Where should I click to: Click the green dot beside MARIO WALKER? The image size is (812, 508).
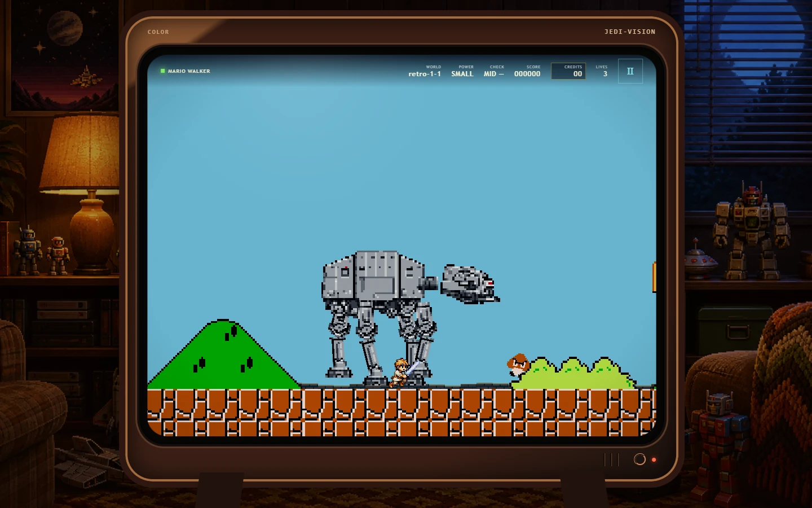tap(163, 71)
